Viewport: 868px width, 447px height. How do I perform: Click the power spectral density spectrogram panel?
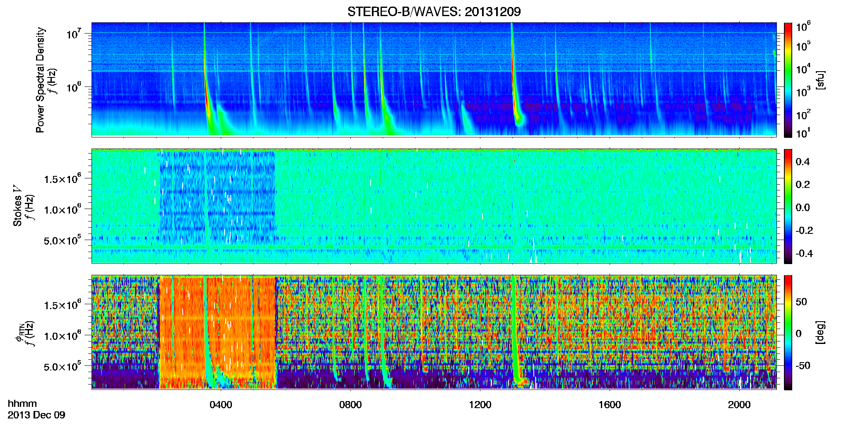[x=434, y=79]
